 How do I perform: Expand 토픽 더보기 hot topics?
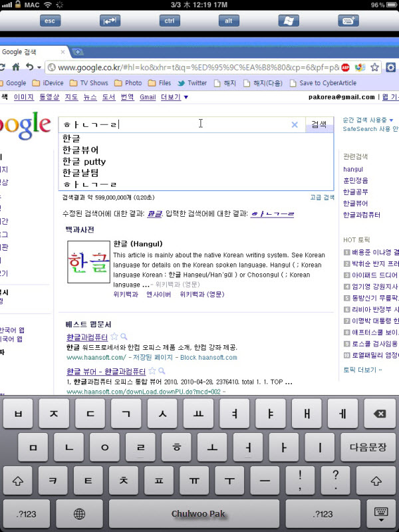[x=362, y=370]
